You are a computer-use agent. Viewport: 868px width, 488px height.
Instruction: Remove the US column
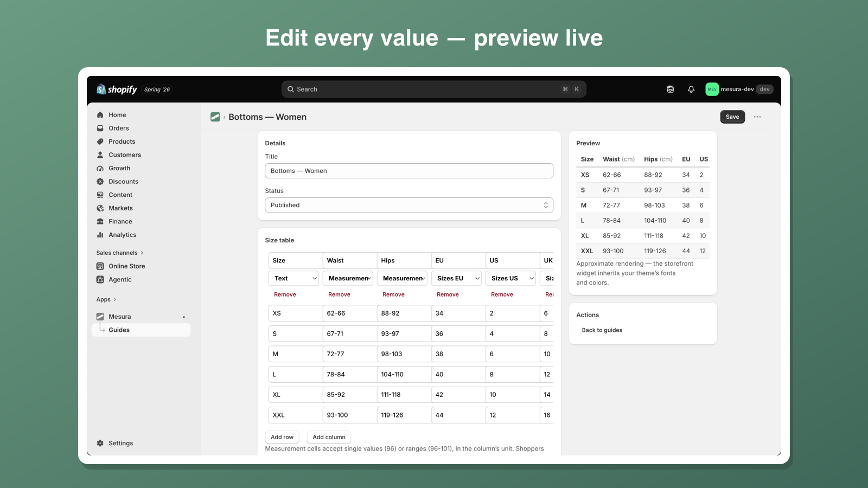click(502, 294)
